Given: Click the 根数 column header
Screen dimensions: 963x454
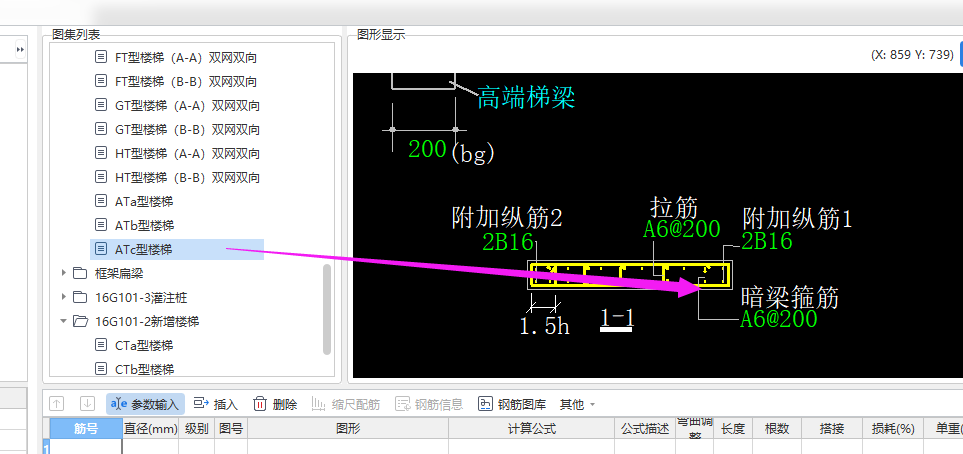Looking at the screenshot, I should [777, 428].
